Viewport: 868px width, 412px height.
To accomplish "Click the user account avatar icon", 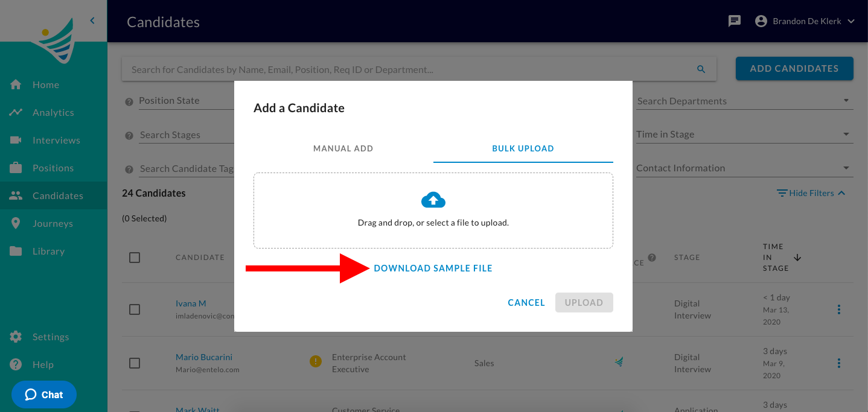I will (761, 21).
